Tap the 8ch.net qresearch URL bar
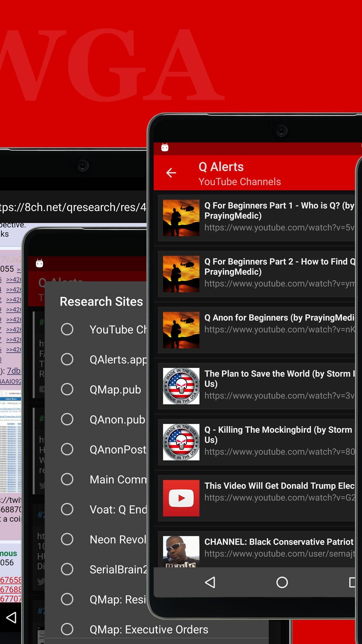 click(73, 207)
